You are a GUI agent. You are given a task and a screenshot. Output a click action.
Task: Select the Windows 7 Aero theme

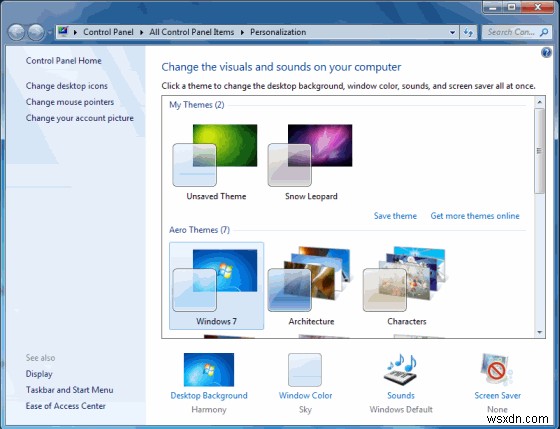216,285
